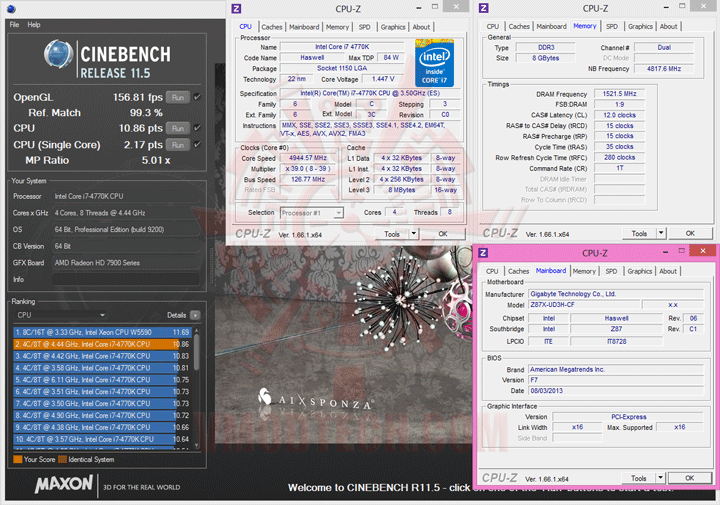Run the CPU Single Core benchmark

pos(178,145)
